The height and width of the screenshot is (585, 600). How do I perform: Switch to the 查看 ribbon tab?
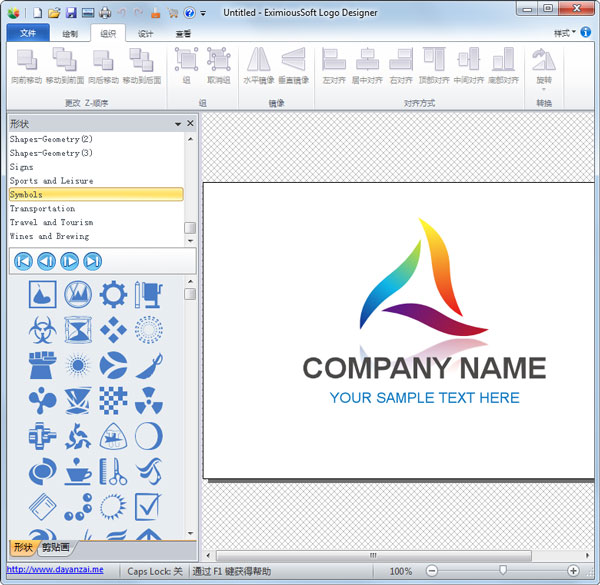(183, 34)
